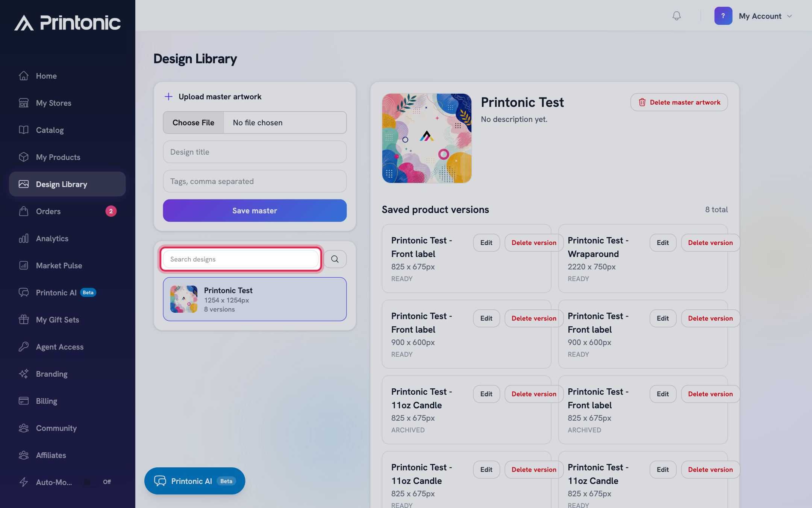This screenshot has height=508, width=812.
Task: Click the search magnifier button
Action: click(x=335, y=259)
